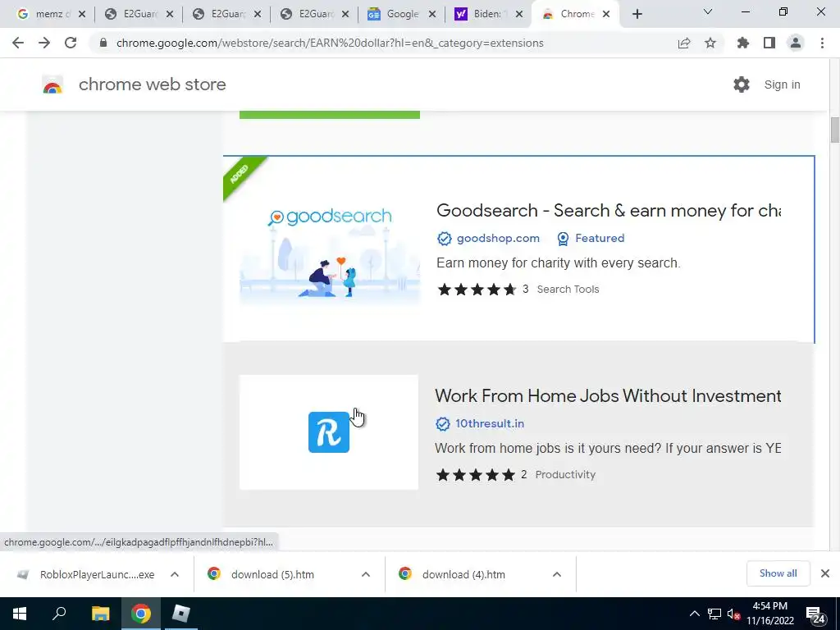Expand options for RobloxPlayerLauncher.exe download
Screen dimensions: 840x630
pos(175,574)
